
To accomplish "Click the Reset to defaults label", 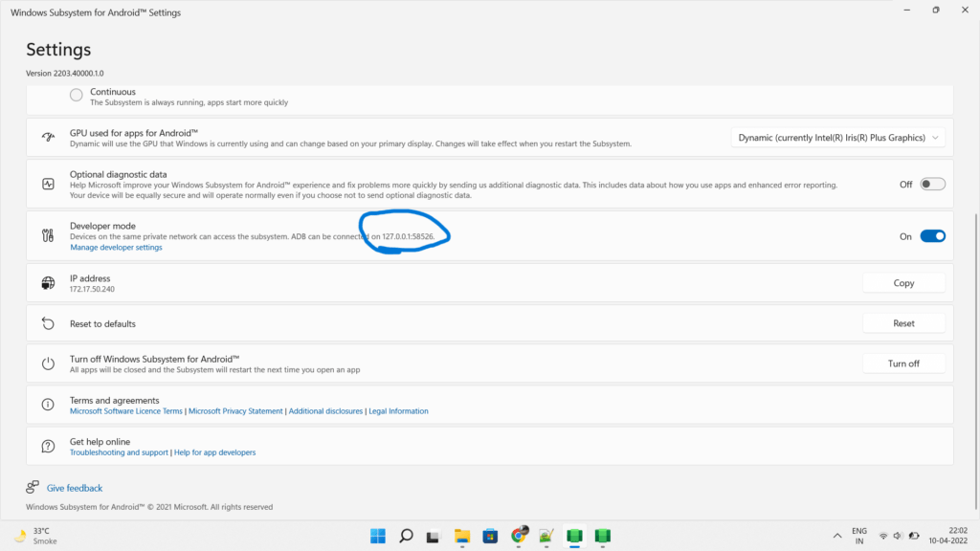I will (x=102, y=323).
